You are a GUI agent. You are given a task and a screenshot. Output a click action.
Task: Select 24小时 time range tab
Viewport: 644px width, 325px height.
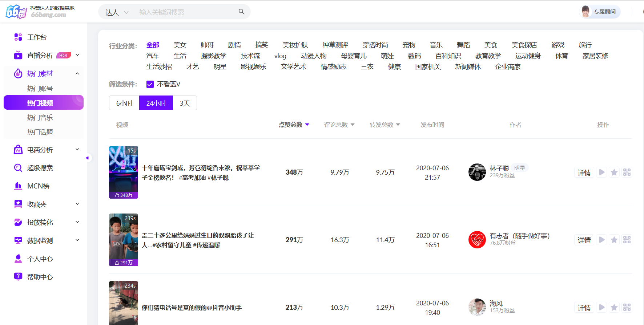(x=156, y=103)
